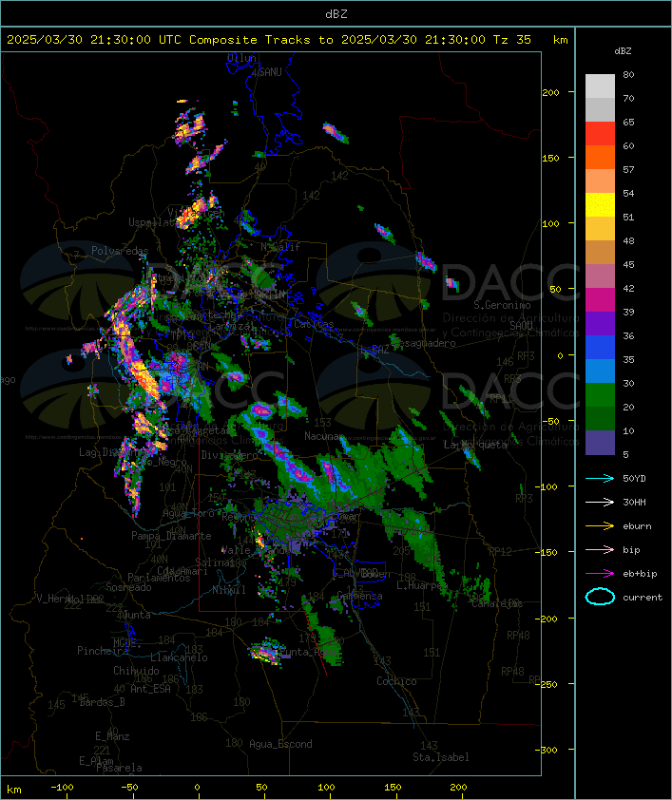This screenshot has width=672, height=800.
Task: Click the 'Agua_Escond' place label on map
Action: point(280,744)
